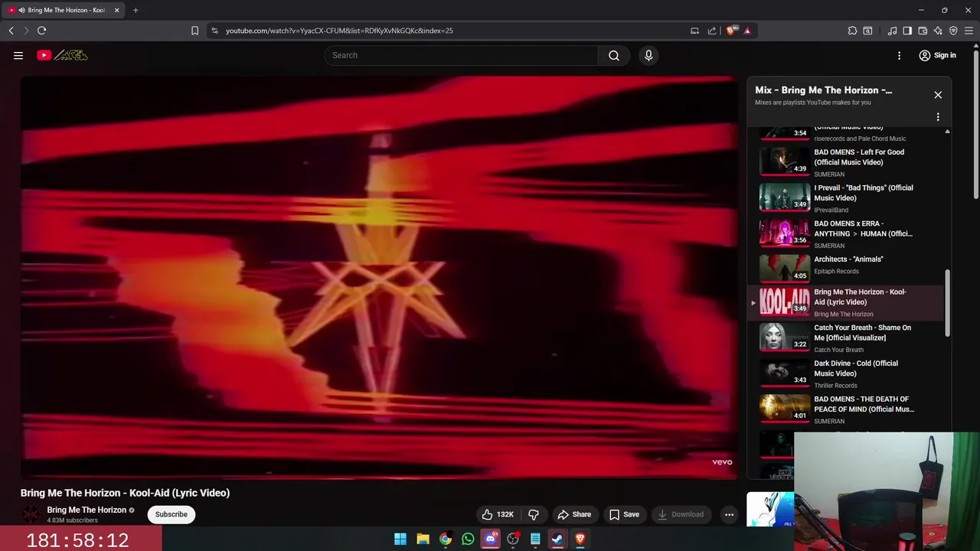Open the YouTube hamburger guide menu

tap(18, 55)
